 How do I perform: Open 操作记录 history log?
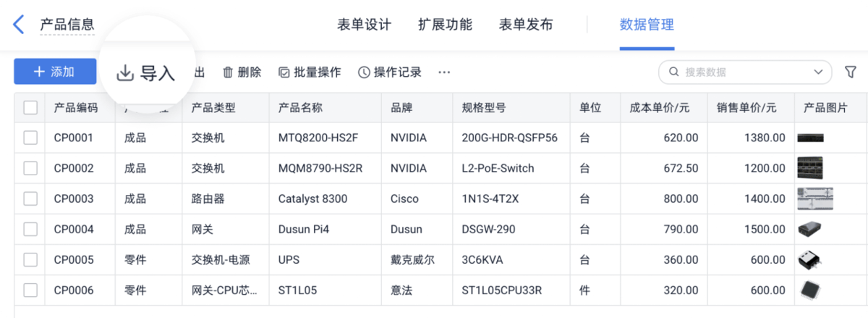click(x=389, y=72)
